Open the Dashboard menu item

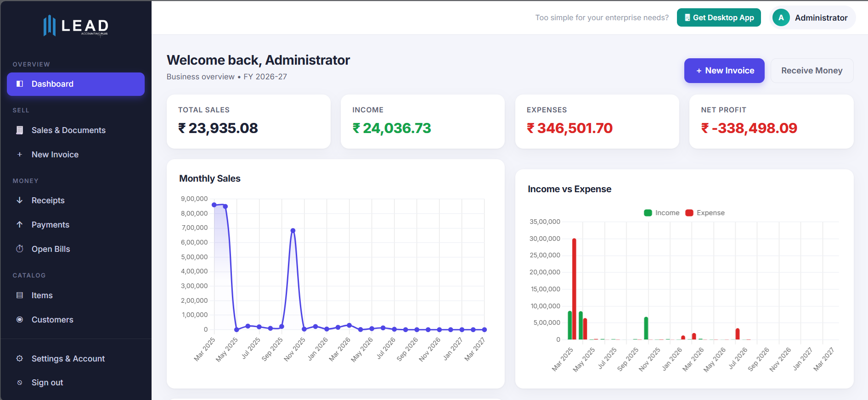tap(76, 84)
